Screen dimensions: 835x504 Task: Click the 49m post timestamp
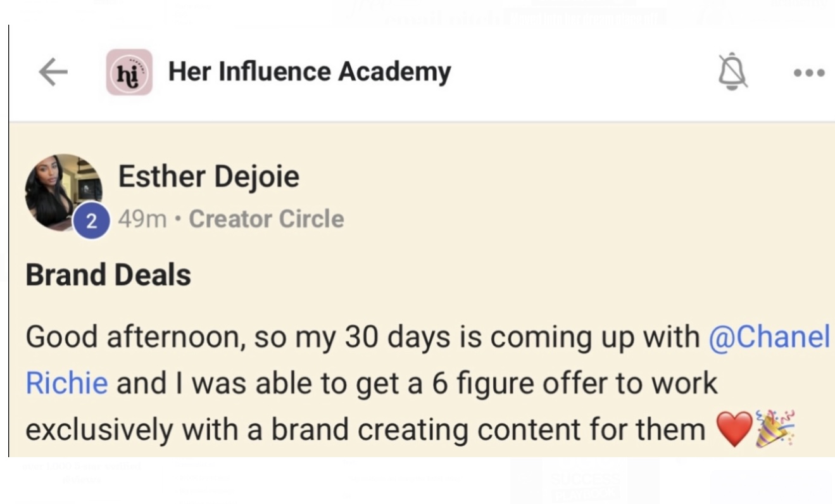pyautogui.click(x=142, y=219)
